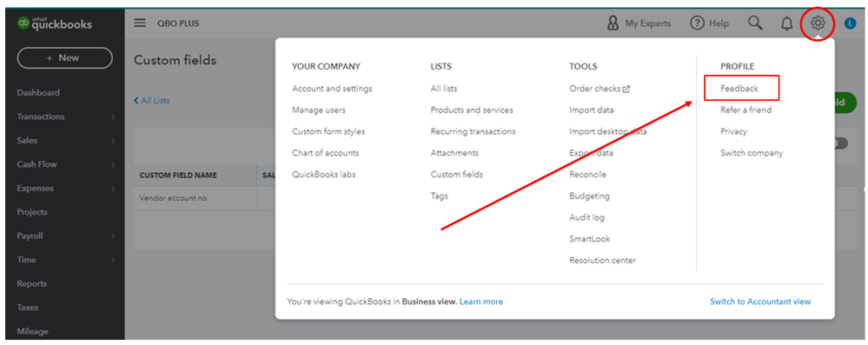Open SmartLook tool
The image size is (868, 345).
pyautogui.click(x=590, y=239)
